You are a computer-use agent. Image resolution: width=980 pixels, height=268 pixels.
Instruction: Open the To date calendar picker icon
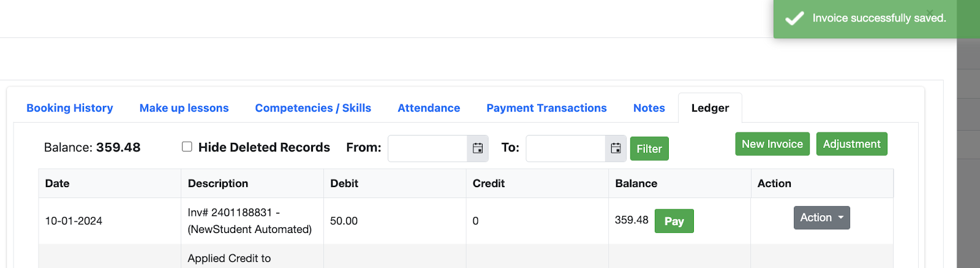(616, 148)
